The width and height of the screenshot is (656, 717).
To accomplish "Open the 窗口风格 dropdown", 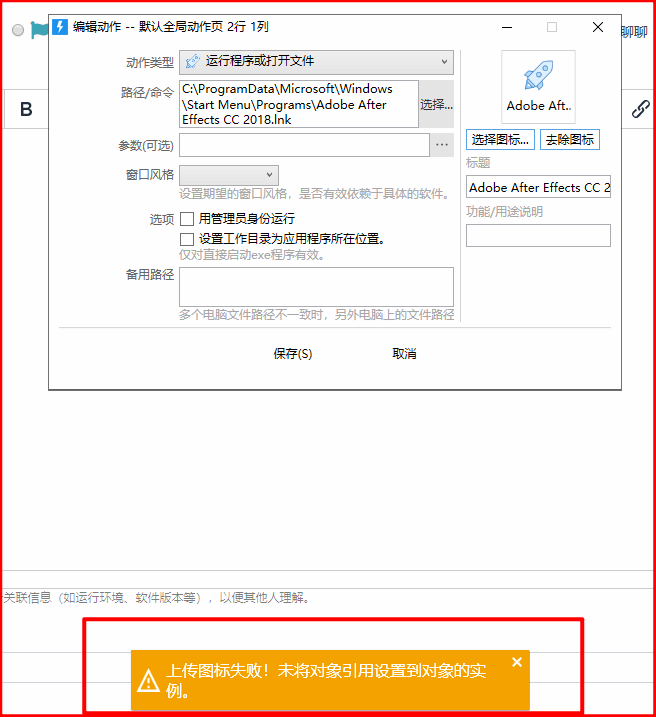I will coord(229,175).
